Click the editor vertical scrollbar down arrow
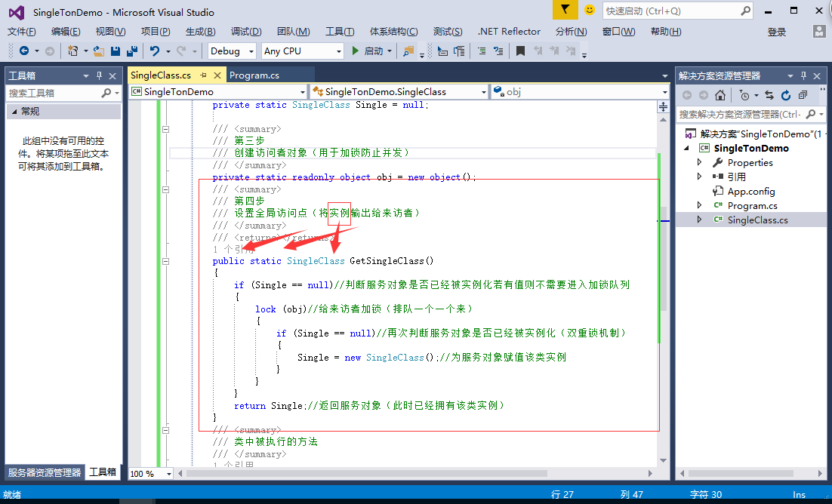This screenshot has width=832, height=504. click(664, 460)
